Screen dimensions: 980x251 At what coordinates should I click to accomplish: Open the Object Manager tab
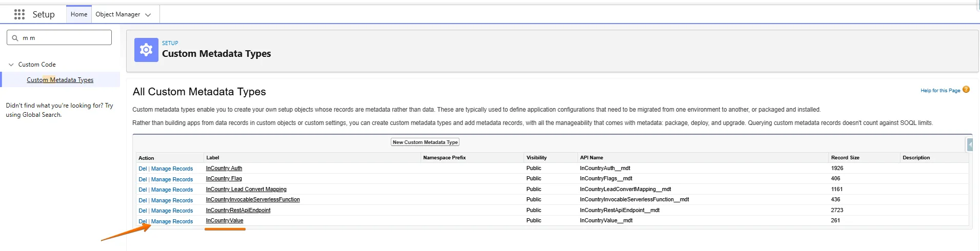[117, 14]
